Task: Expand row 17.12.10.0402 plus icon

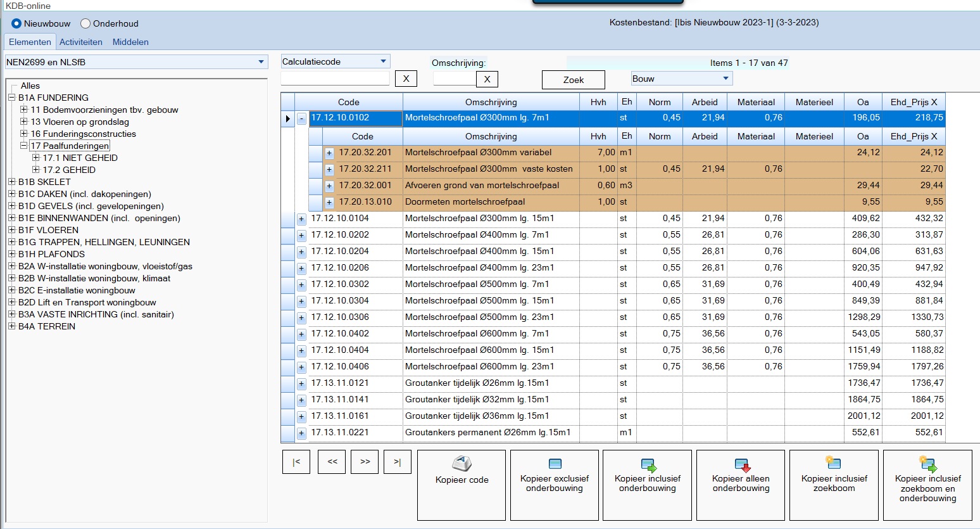Action: (301, 335)
